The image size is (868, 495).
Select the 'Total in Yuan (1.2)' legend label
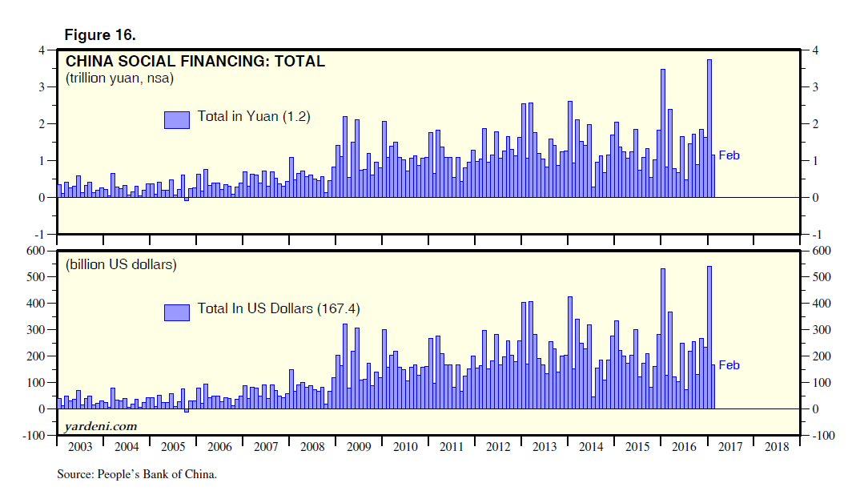pos(254,117)
